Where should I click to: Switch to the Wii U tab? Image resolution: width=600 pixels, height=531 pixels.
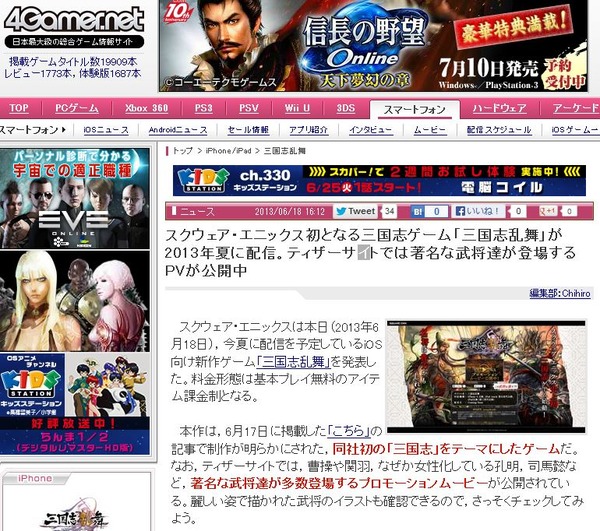[x=297, y=108]
